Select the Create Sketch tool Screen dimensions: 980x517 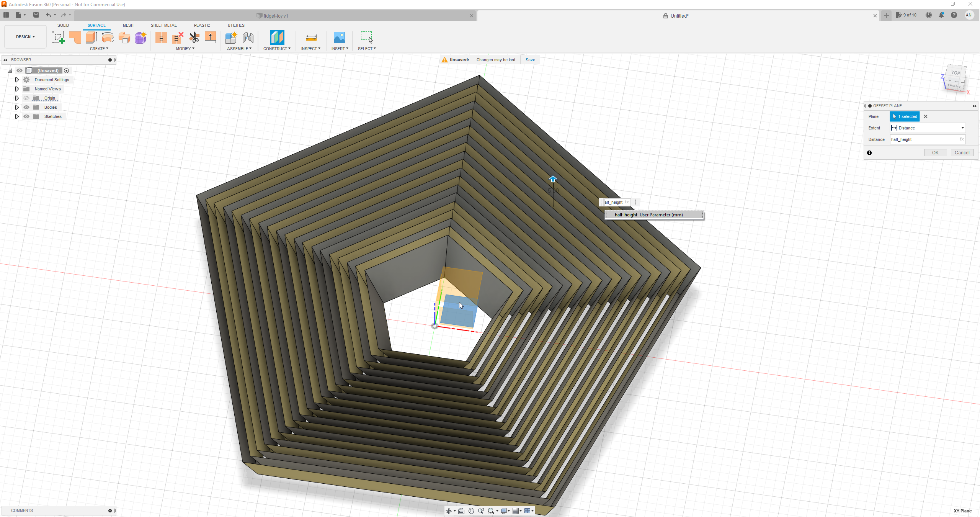(58, 37)
